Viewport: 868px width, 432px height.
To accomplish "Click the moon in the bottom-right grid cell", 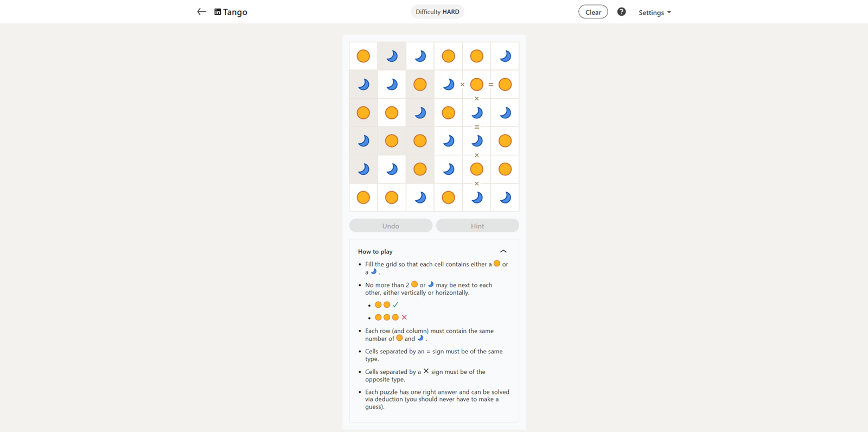I will click(x=505, y=198).
